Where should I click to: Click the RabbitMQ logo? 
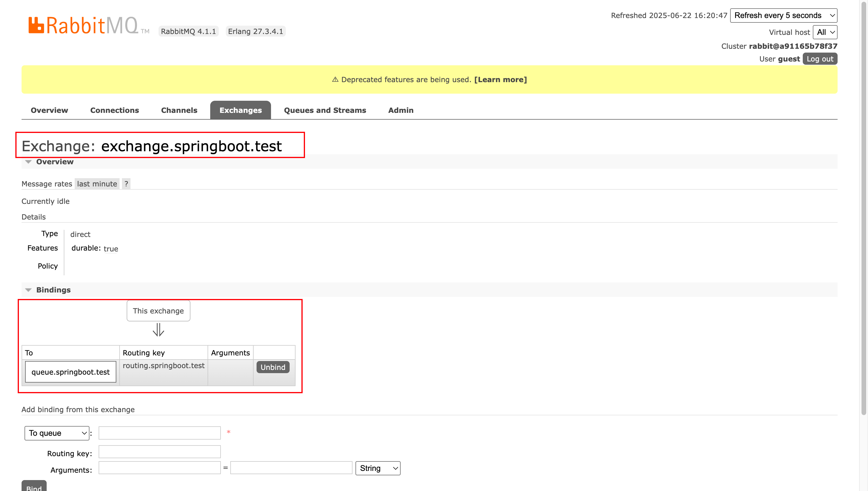tap(89, 25)
